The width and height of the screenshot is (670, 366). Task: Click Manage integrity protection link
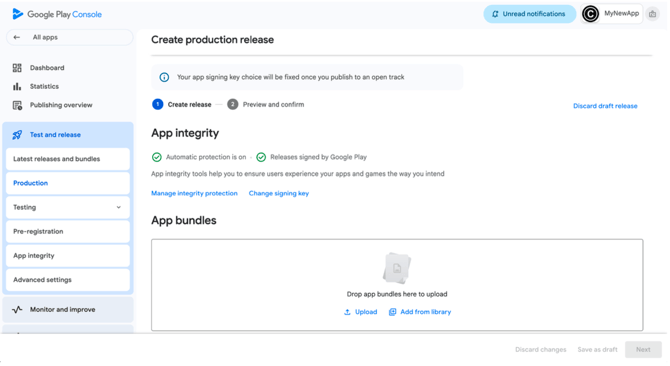[194, 193]
